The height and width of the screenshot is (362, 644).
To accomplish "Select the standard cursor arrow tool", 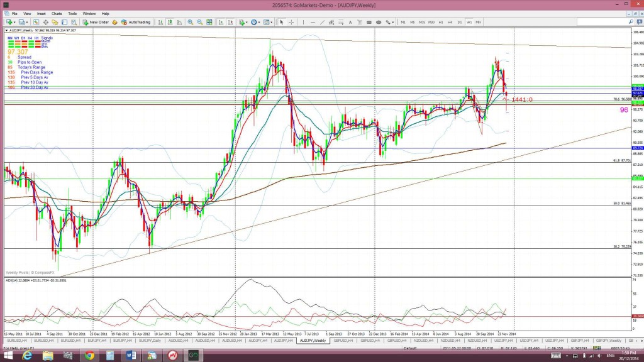I will click(x=281, y=22).
